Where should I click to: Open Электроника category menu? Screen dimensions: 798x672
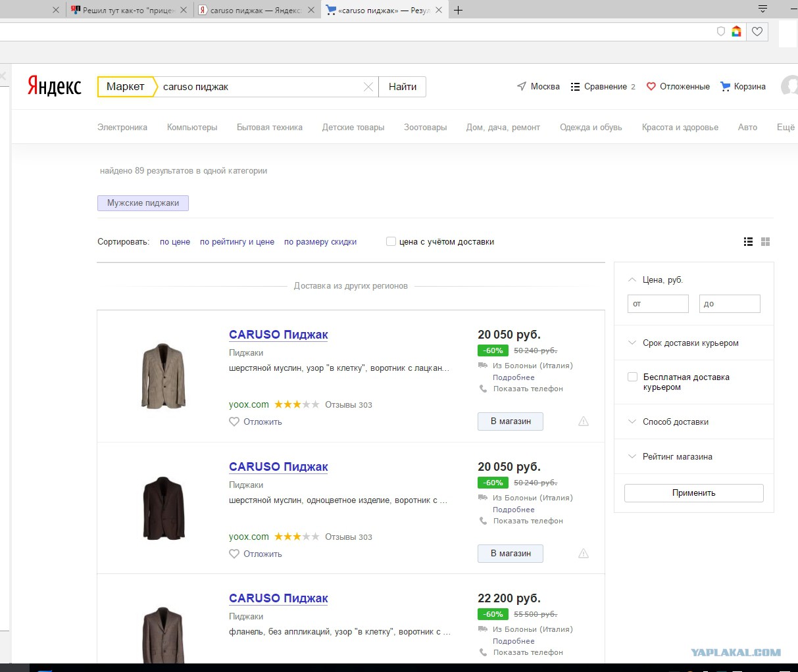tap(122, 128)
